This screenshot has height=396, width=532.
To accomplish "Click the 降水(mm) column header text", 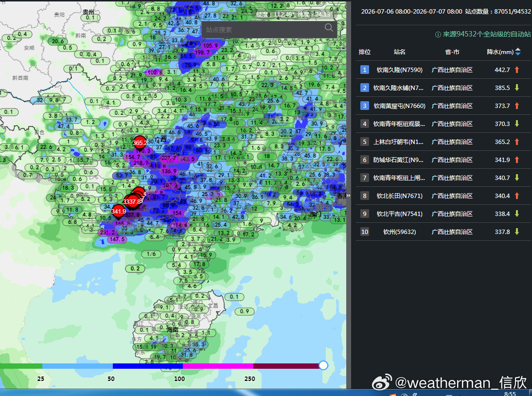I will pyautogui.click(x=500, y=52).
